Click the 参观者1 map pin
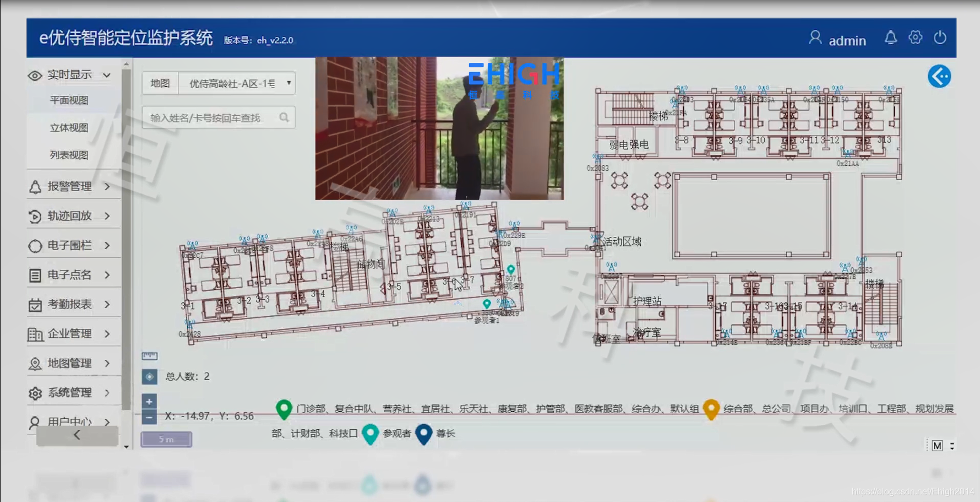This screenshot has height=502, width=980. (x=487, y=304)
